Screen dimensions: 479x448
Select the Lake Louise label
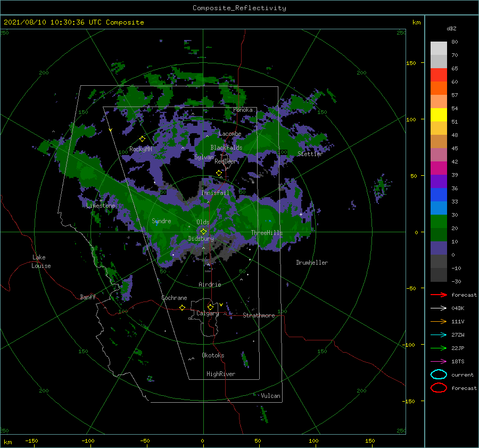tap(41, 262)
